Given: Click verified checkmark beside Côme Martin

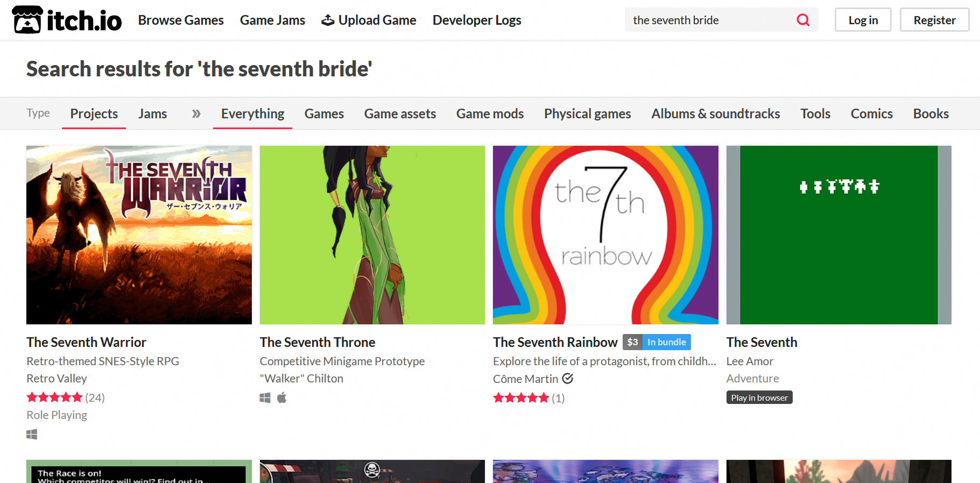Looking at the screenshot, I should pyautogui.click(x=568, y=379).
